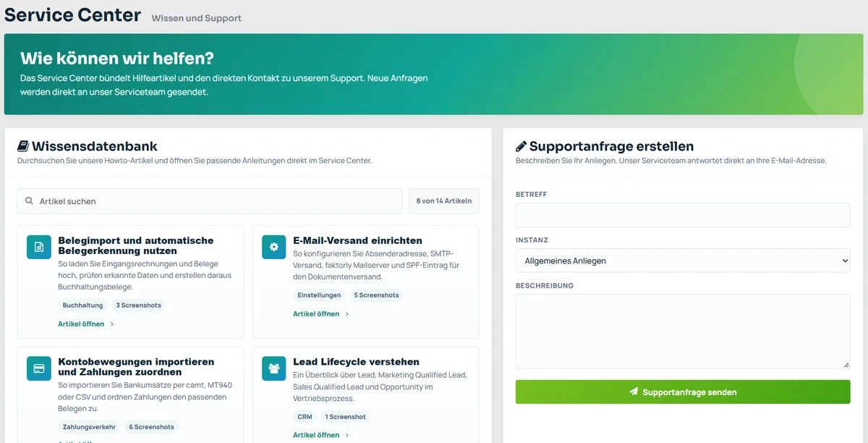Click the document icon of Belegimport article

(39, 247)
